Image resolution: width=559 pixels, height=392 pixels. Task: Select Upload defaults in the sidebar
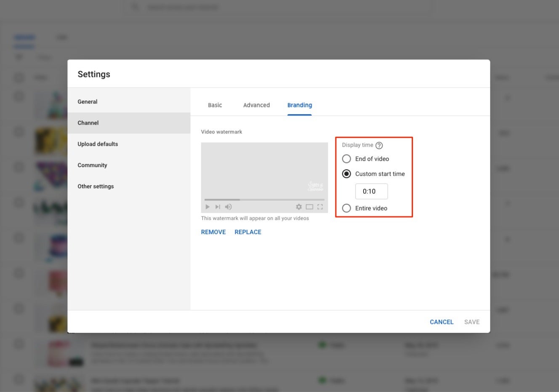coord(98,144)
